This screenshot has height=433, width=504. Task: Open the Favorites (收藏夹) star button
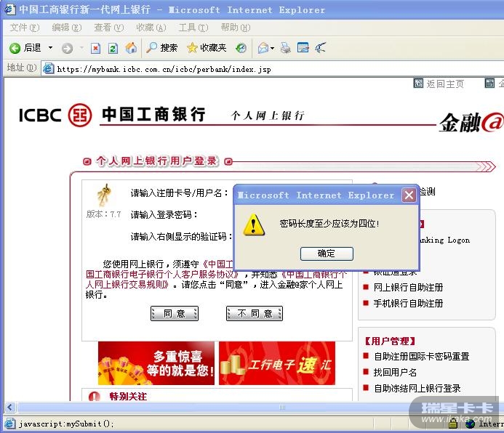point(207,48)
